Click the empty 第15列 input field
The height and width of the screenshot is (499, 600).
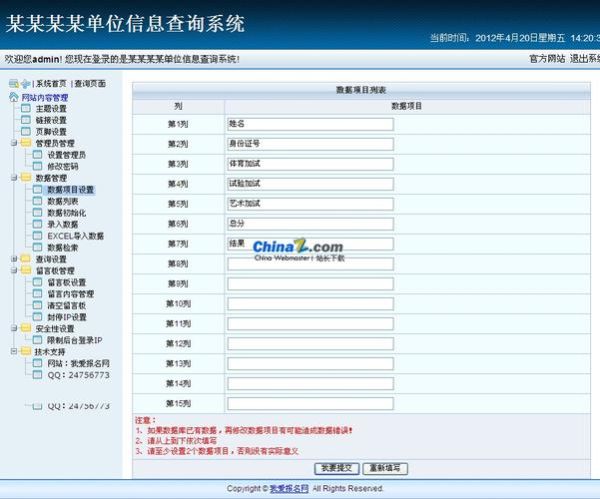click(x=310, y=403)
